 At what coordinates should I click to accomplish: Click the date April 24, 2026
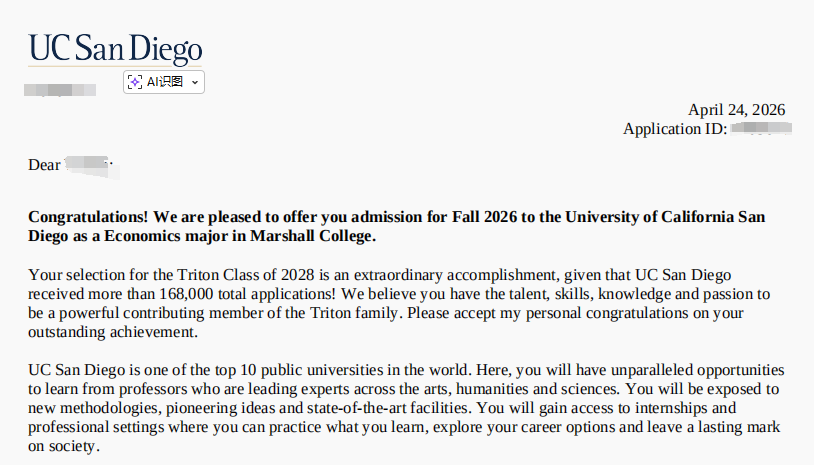736,110
